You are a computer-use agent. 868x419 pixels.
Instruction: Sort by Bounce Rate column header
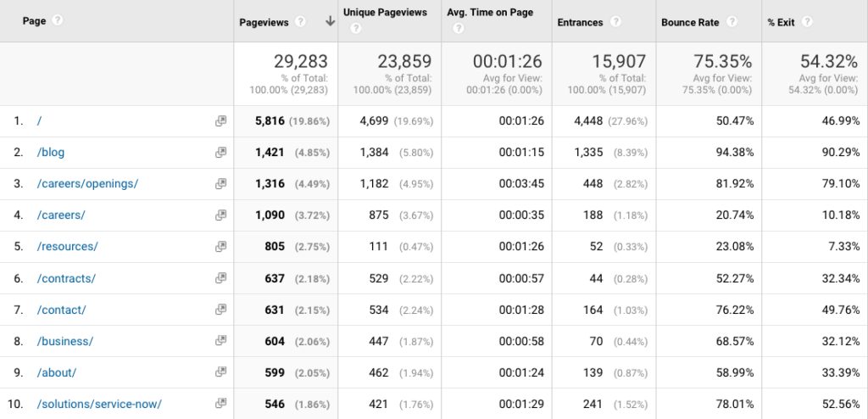tap(690, 22)
